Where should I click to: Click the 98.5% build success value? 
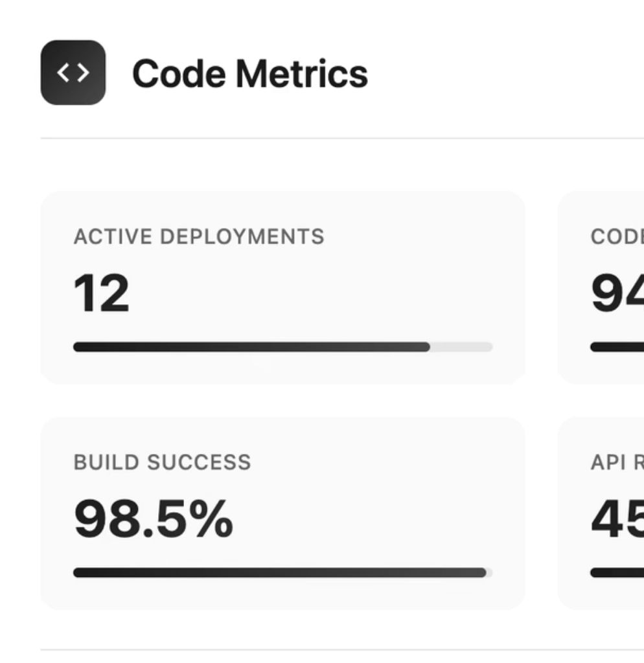click(x=154, y=519)
